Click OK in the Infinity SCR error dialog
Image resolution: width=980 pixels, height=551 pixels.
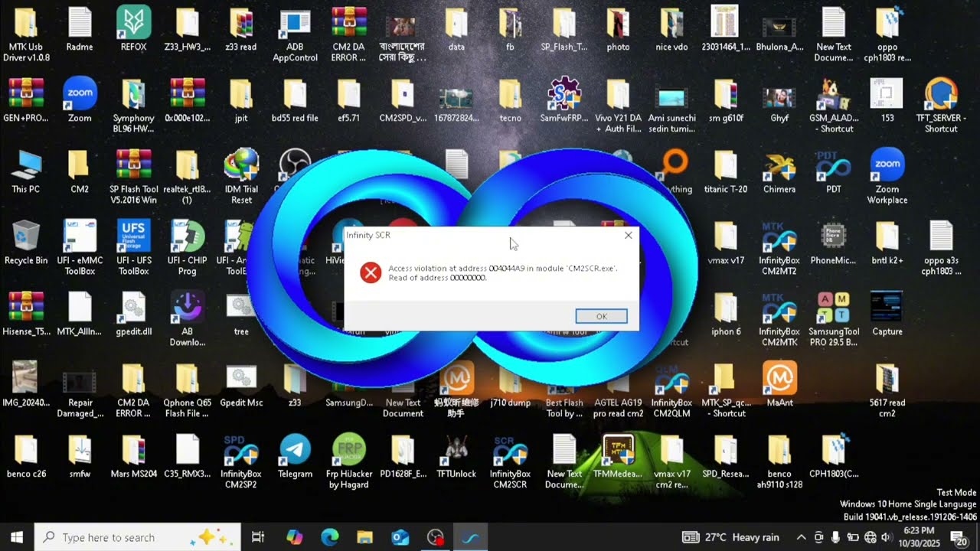coord(601,316)
